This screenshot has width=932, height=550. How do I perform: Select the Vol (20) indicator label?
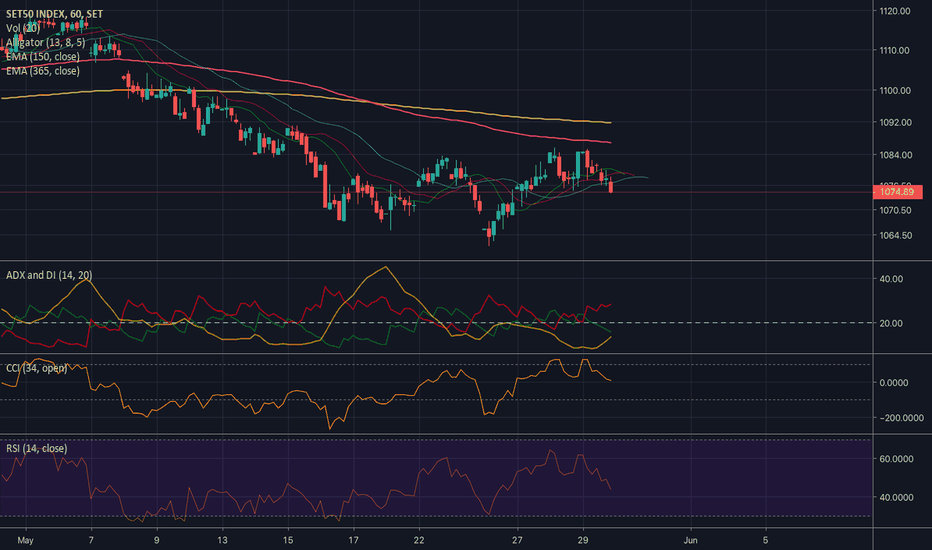(23, 28)
